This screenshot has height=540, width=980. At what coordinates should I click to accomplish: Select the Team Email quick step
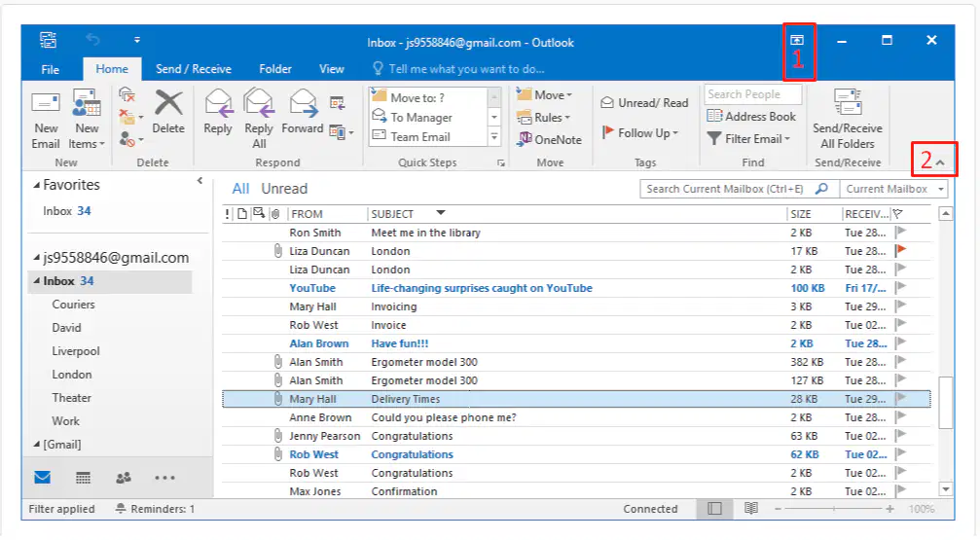point(428,136)
